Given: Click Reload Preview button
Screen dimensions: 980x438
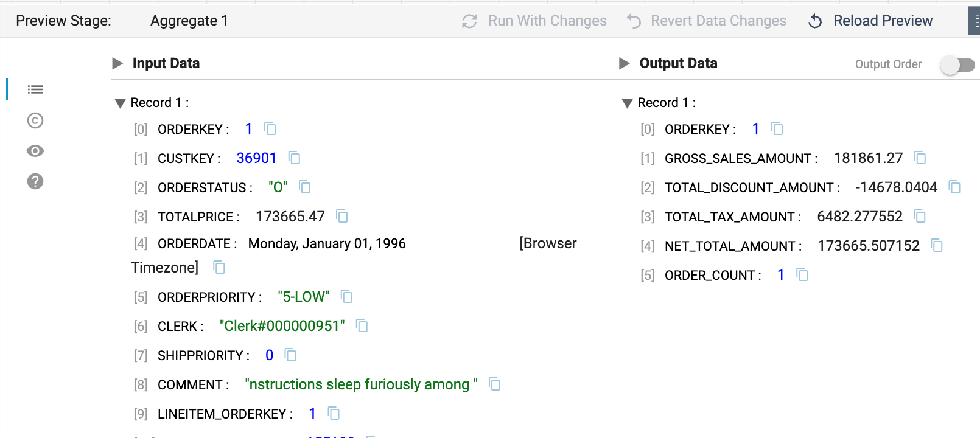Looking at the screenshot, I should point(870,21).
